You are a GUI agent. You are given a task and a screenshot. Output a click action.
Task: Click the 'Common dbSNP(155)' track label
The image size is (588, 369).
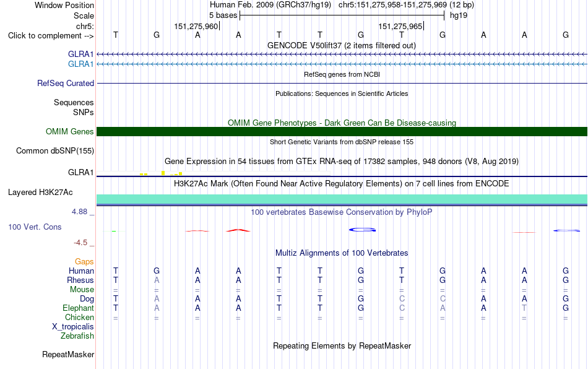[55, 150]
